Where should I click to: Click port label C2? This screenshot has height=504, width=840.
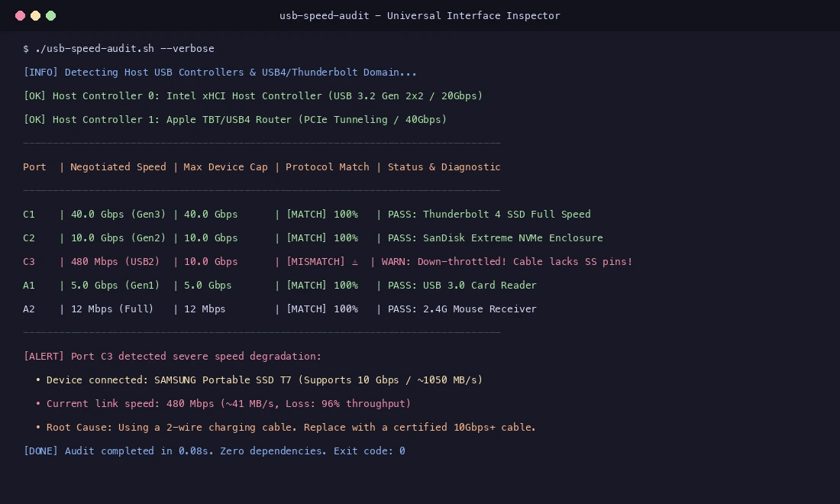point(29,237)
